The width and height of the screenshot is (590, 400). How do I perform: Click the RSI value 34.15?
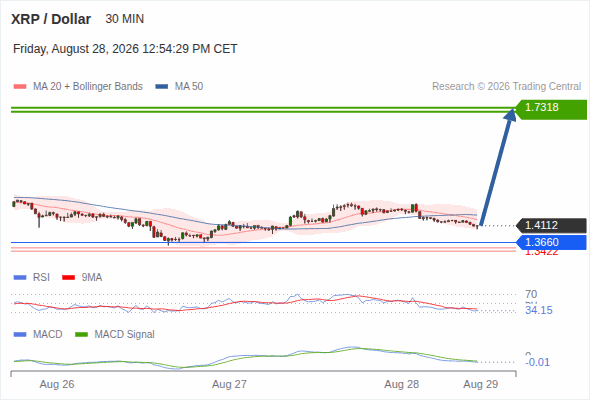[539, 310]
